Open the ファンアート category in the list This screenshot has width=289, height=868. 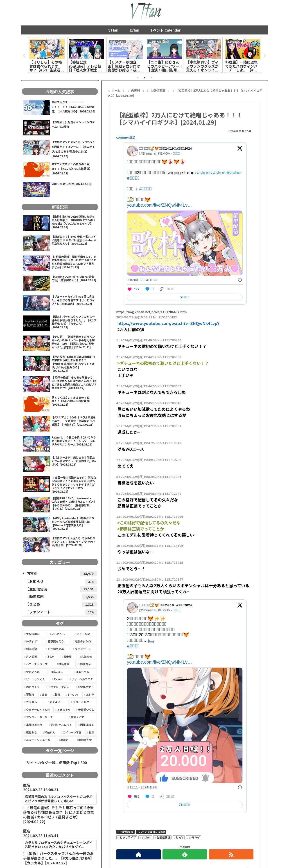39,612
